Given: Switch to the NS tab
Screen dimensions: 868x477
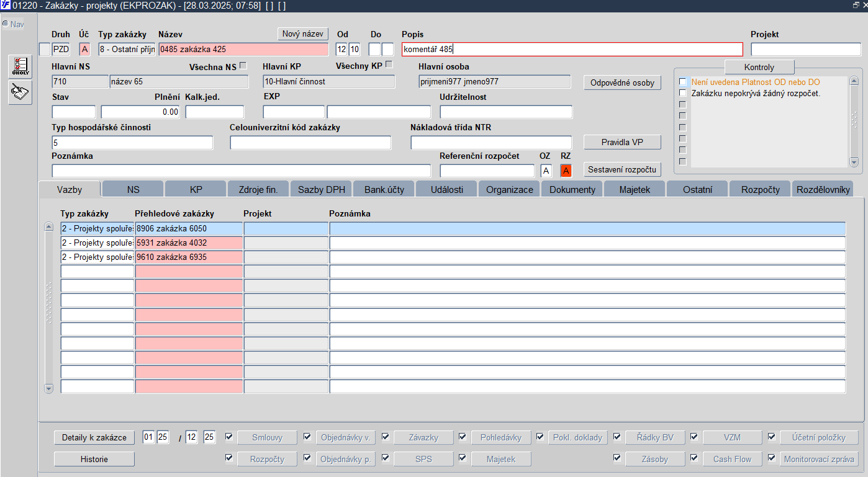Looking at the screenshot, I should (133, 189).
